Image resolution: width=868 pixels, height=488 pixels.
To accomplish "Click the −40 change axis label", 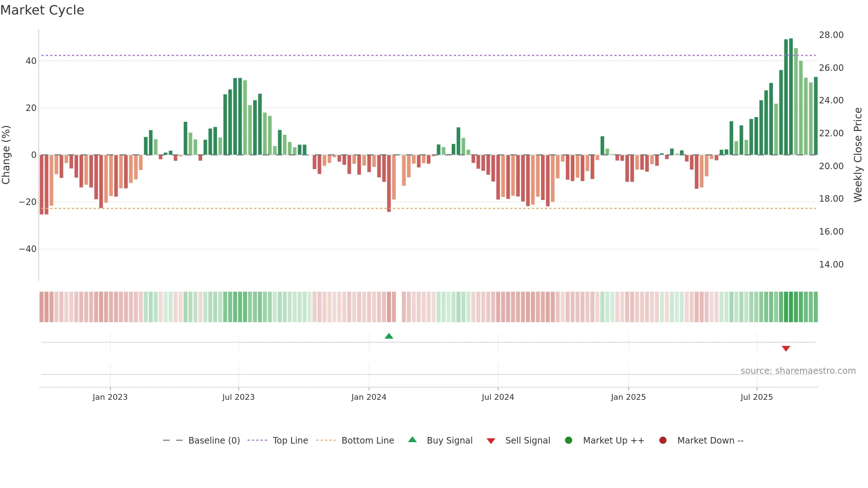I will [x=28, y=249].
